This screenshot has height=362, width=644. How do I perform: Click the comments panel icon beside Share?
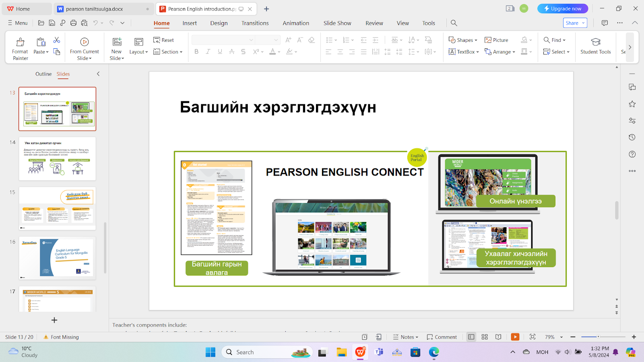coord(605,23)
